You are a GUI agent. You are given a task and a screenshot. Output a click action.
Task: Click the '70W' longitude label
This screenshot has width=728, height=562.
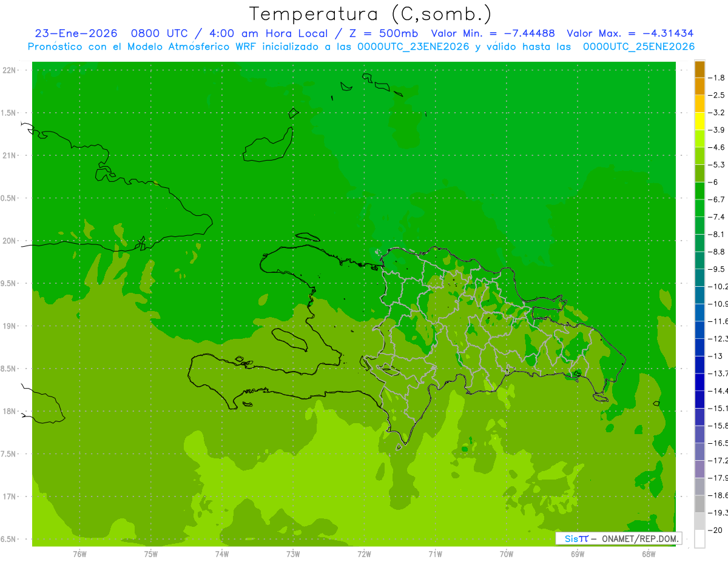pyautogui.click(x=507, y=554)
